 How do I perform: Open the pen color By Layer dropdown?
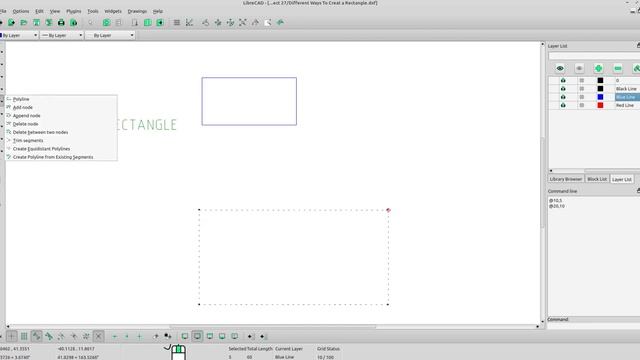tap(19, 36)
